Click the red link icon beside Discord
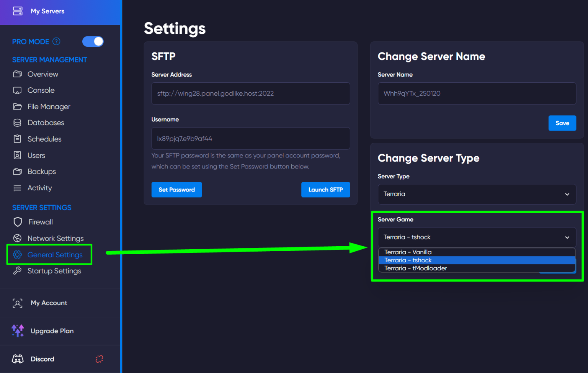The image size is (588, 373). 100,359
